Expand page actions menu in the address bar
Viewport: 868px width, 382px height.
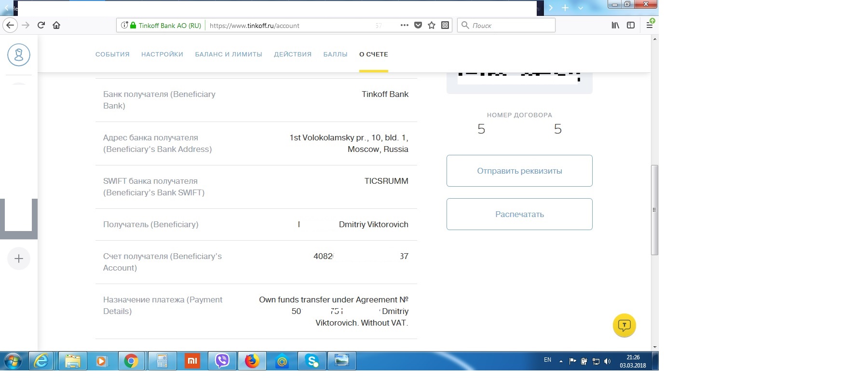404,25
